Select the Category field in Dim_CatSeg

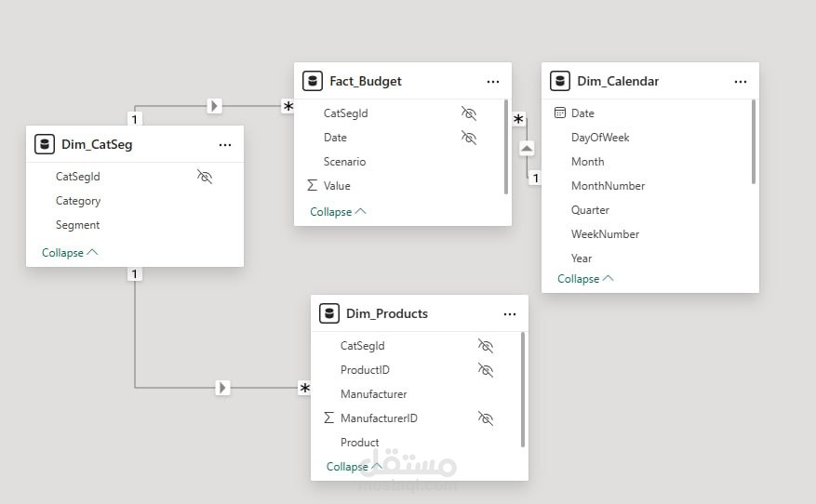78,201
